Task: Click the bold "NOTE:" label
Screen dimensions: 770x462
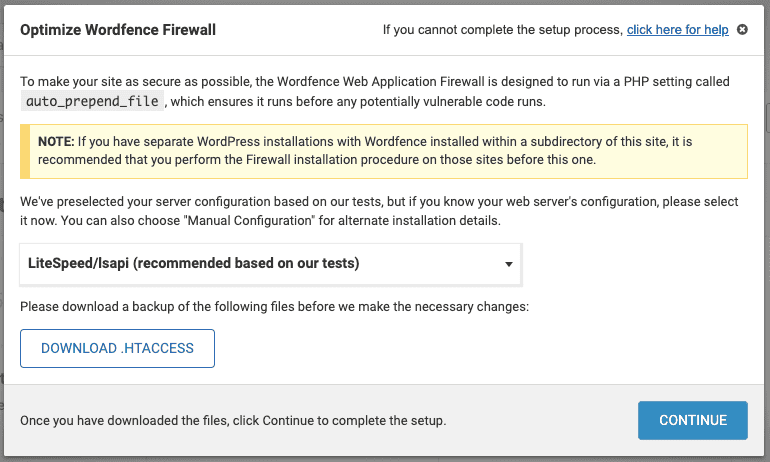Action: [57, 142]
